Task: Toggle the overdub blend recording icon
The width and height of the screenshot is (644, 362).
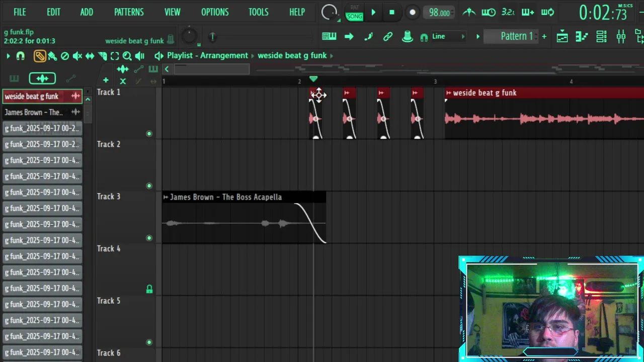Action: click(527, 12)
